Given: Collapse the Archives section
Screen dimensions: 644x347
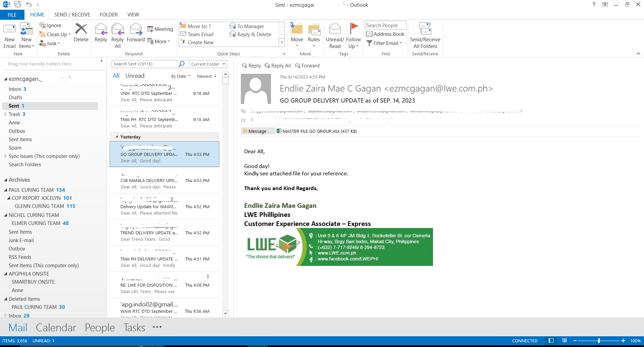Looking at the screenshot, I should [x=5, y=180].
